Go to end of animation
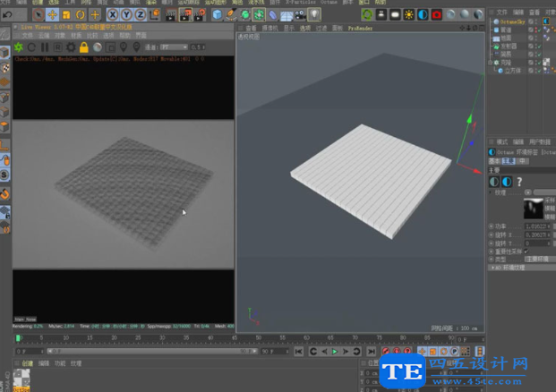Viewport: 556px width, 392px height. (x=372, y=351)
